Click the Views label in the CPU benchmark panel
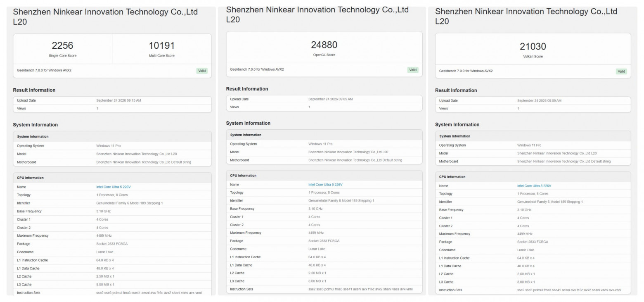The width and height of the screenshot is (644, 302). 21,109
